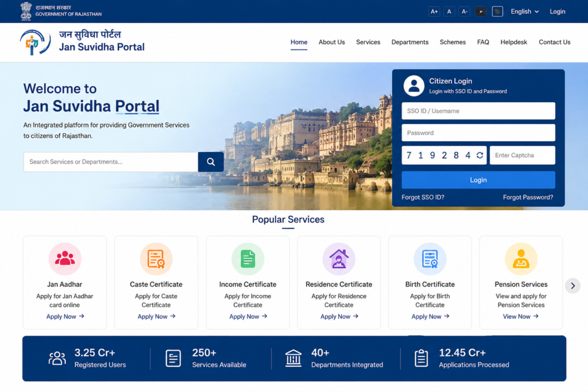Toggle the contrast theme square icon
The image size is (588, 392).
pos(497,11)
